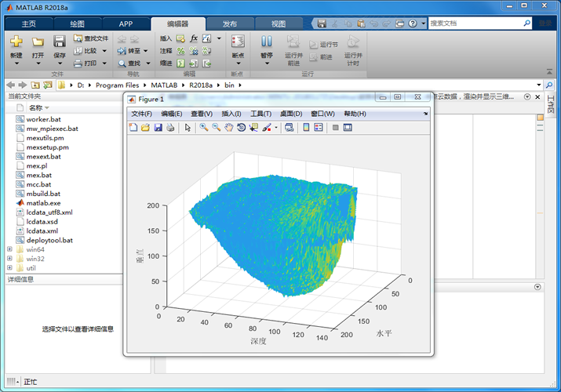
Task: Click the quick access save icon
Action: [x=322, y=24]
